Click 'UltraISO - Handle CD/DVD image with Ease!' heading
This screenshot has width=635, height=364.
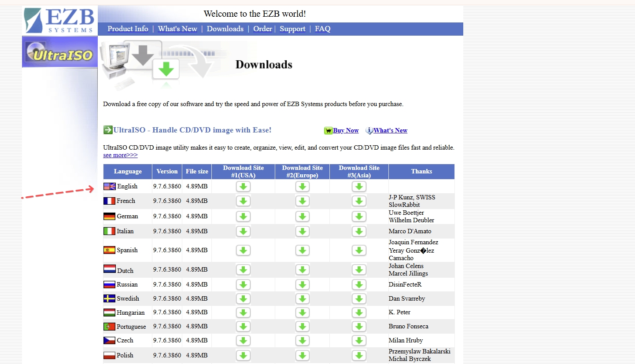point(192,130)
